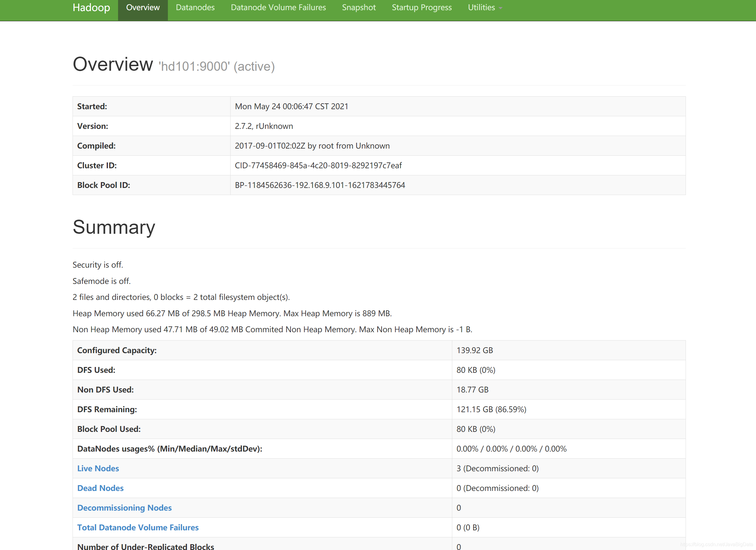The height and width of the screenshot is (550, 756).
Task: Select the Overview tab in navbar
Action: click(143, 8)
